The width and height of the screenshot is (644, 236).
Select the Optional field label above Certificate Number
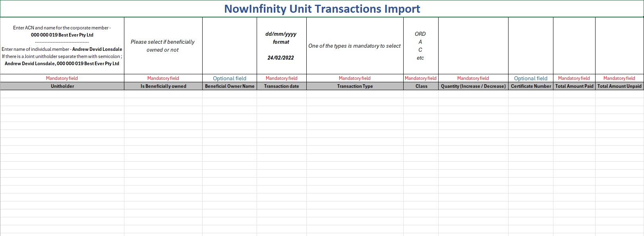point(530,78)
